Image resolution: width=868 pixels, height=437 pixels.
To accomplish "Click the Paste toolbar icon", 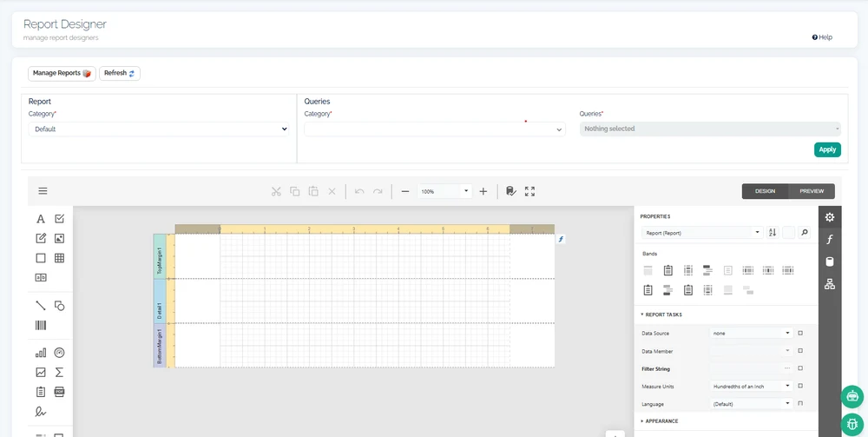I will (313, 191).
